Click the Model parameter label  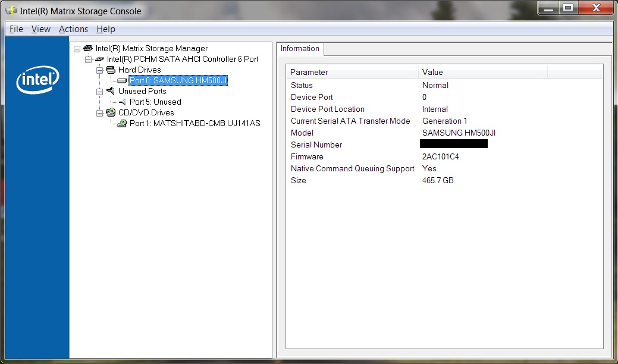302,133
